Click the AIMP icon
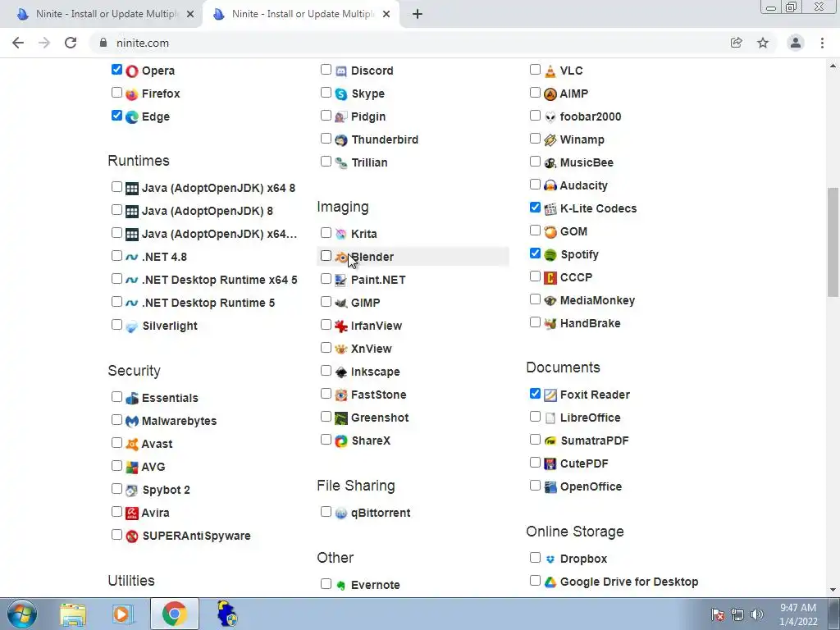The width and height of the screenshot is (840, 630). 550,94
